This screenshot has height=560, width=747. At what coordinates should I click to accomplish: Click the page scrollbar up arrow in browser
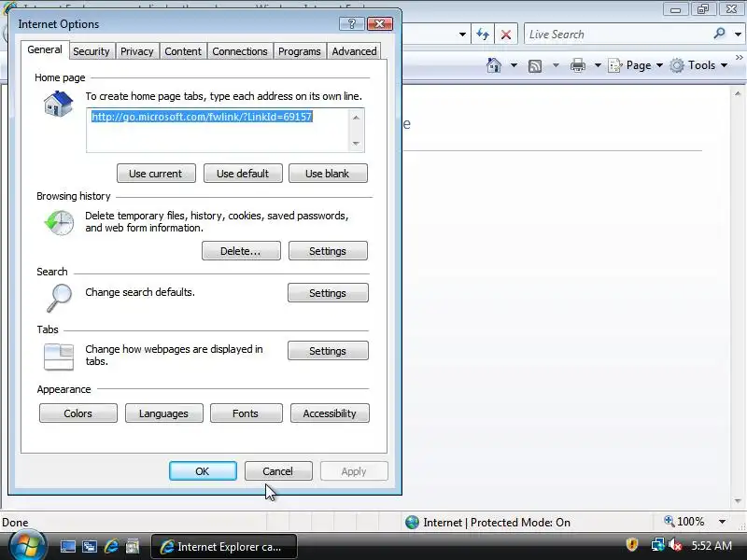pos(738,94)
